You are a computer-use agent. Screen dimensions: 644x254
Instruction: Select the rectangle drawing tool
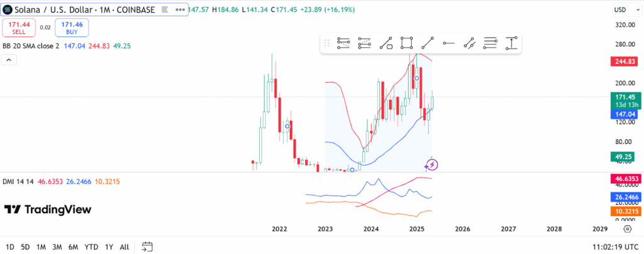[407, 43]
